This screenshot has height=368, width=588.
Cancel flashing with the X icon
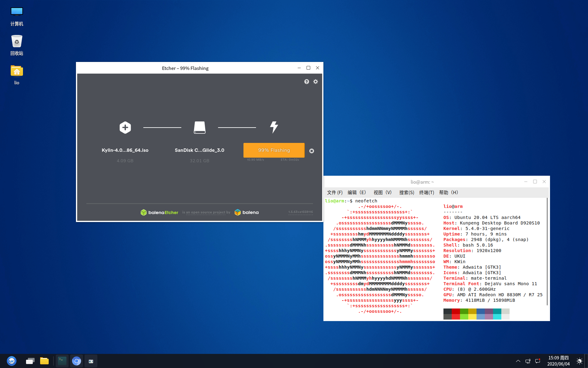coord(311,151)
